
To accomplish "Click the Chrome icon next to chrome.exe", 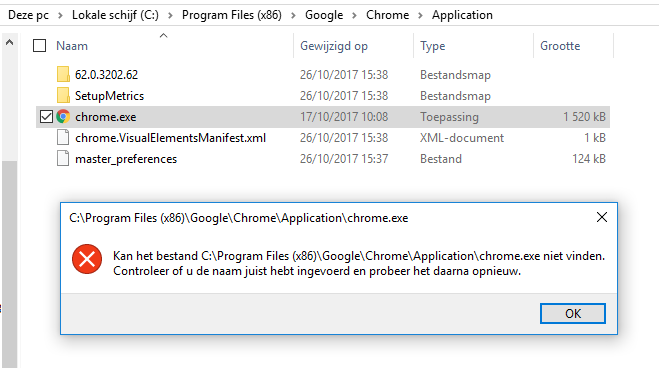I will tap(63, 116).
